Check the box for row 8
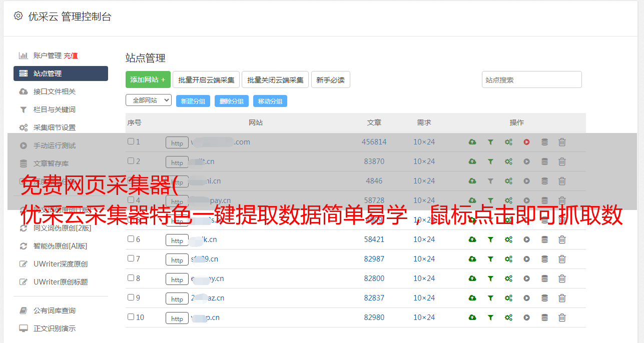644x343 pixels. tap(131, 278)
